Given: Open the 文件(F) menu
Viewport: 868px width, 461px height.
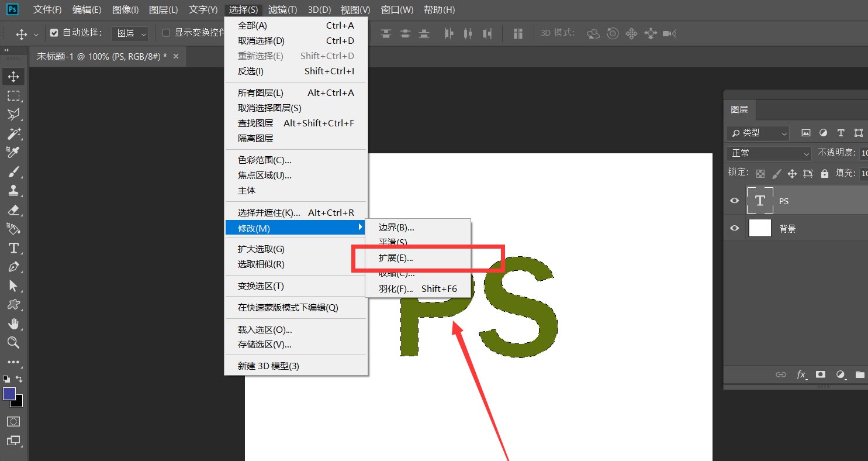Looking at the screenshot, I should tap(47, 10).
